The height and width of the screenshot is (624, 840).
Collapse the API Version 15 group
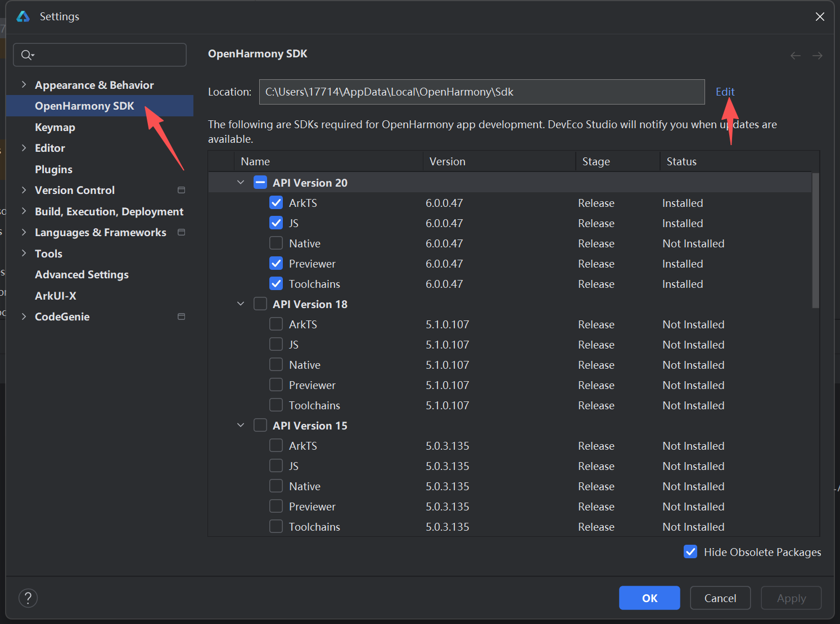241,426
